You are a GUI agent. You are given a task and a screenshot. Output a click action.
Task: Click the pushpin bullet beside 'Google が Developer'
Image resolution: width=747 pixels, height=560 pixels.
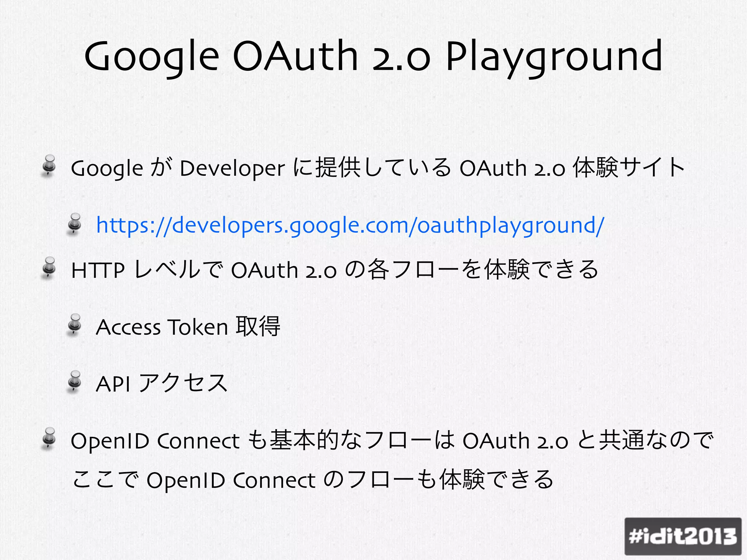click(49, 166)
